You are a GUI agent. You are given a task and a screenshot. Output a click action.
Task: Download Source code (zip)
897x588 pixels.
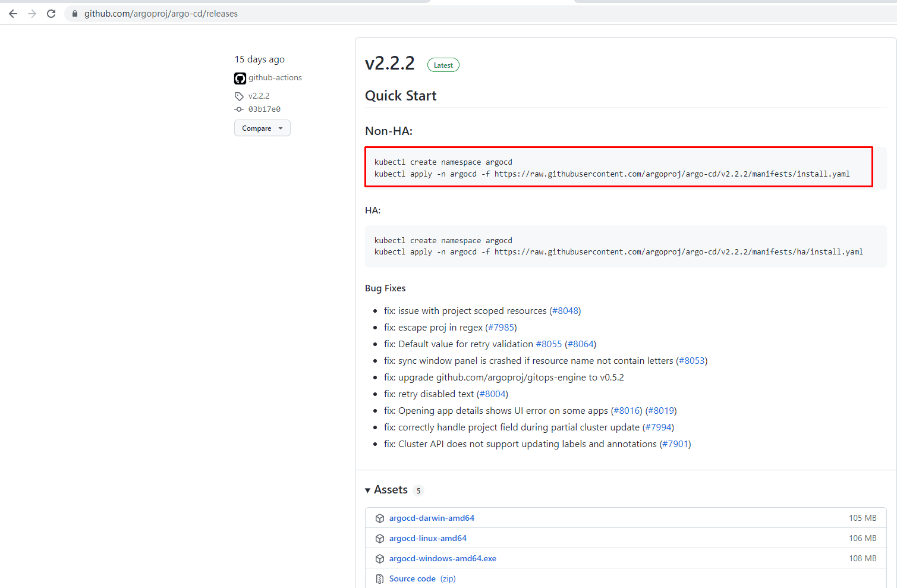tap(423, 579)
